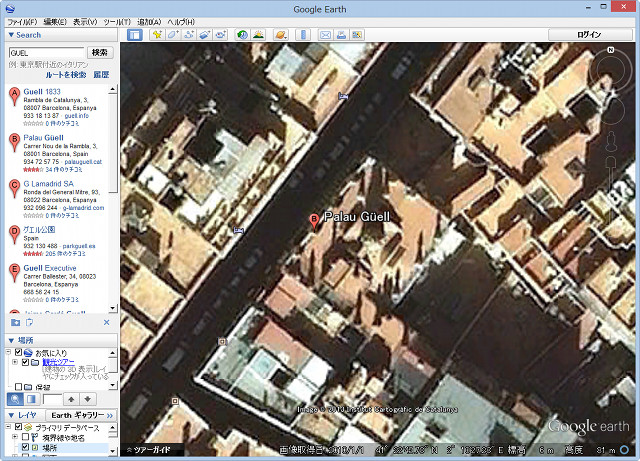Click the N on the compass ring
640x461 pixels.
tap(611, 50)
